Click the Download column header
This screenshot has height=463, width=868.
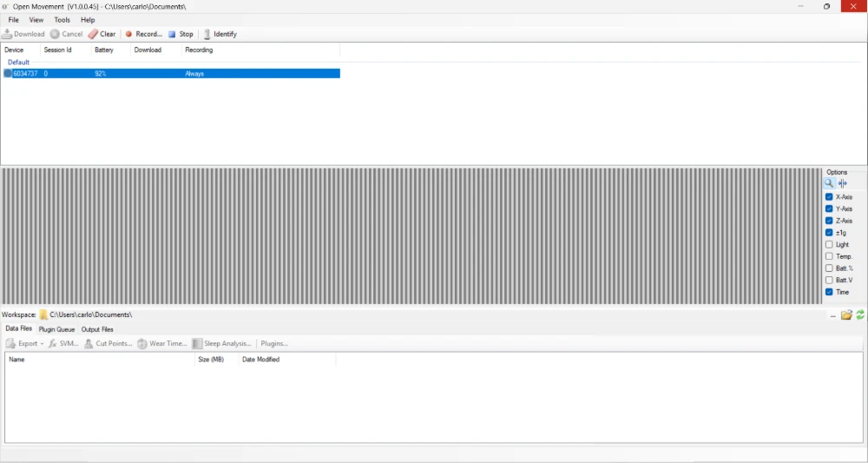pos(156,50)
